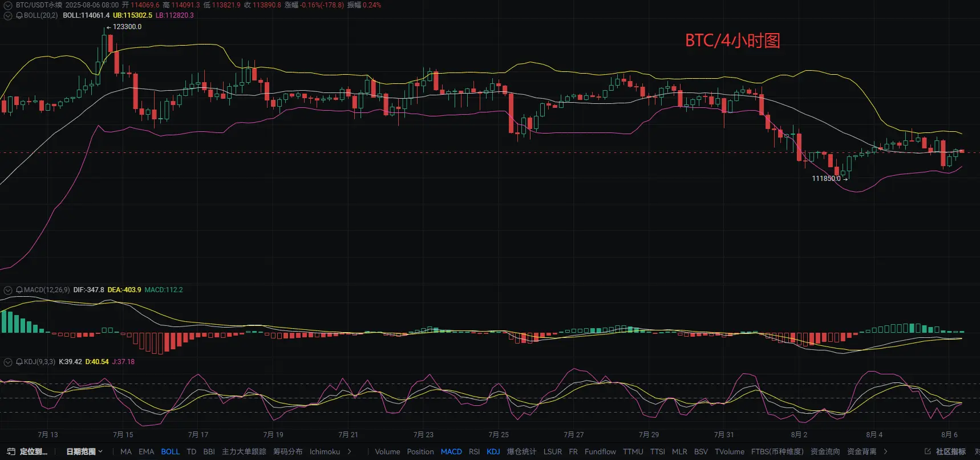Toggle the BOLL main indicator
Screen dimensions: 980x460
point(171,451)
